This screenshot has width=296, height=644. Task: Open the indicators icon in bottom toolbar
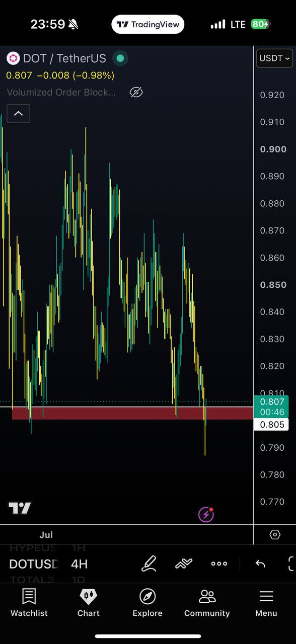[x=184, y=563]
